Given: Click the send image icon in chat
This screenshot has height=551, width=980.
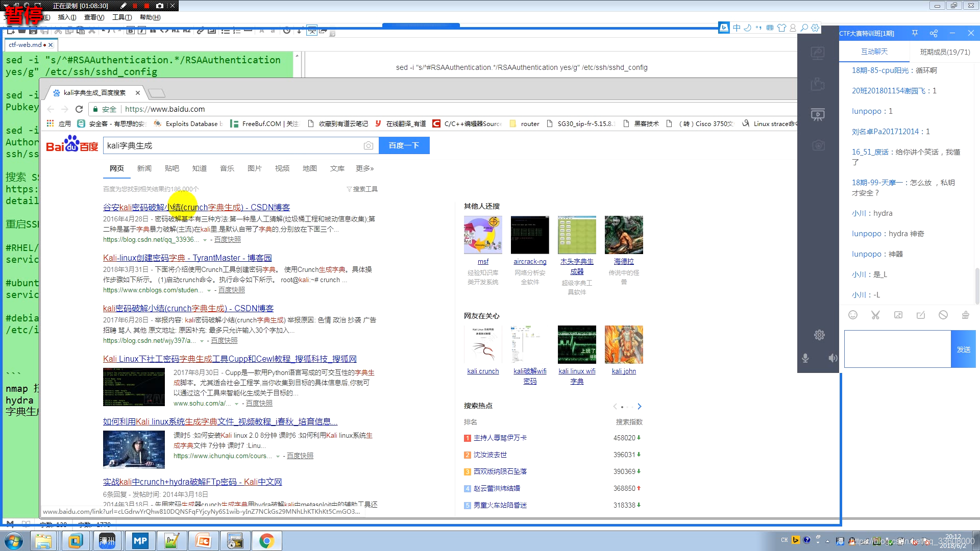Looking at the screenshot, I should 898,315.
